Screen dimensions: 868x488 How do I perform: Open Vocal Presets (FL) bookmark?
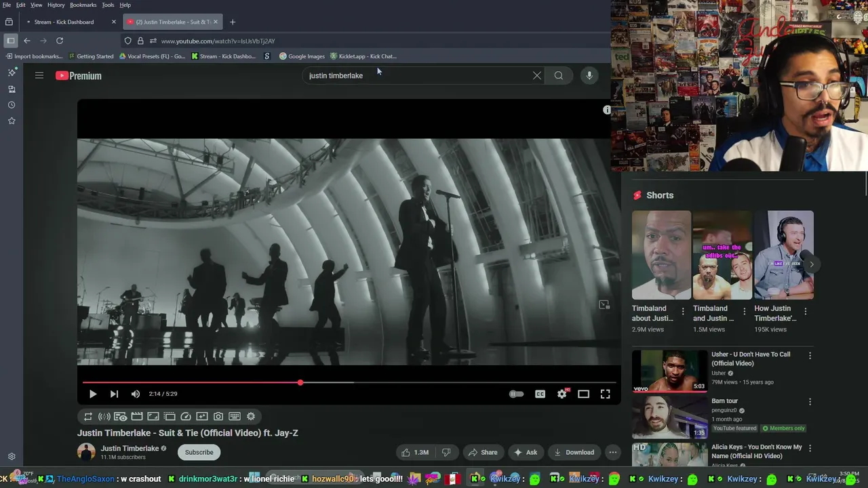152,56
